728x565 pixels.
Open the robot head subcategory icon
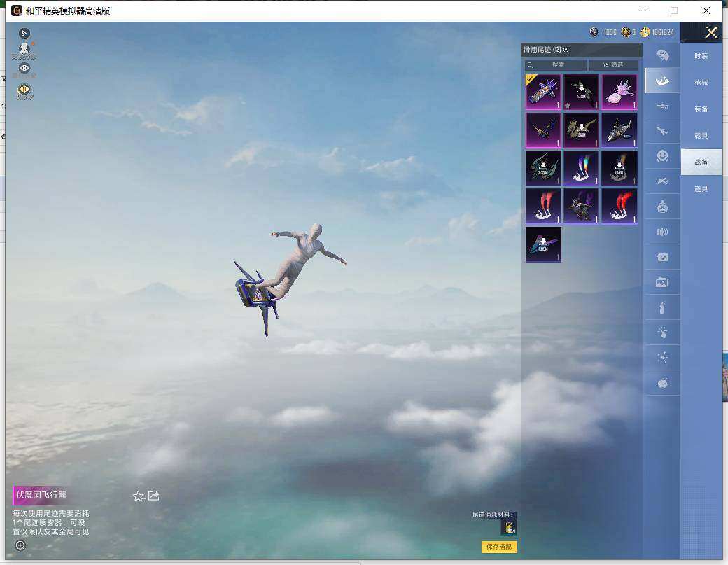[662, 206]
